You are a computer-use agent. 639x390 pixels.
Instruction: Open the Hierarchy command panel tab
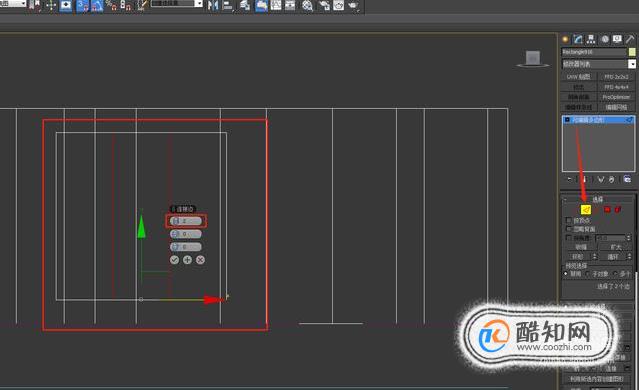click(x=591, y=40)
